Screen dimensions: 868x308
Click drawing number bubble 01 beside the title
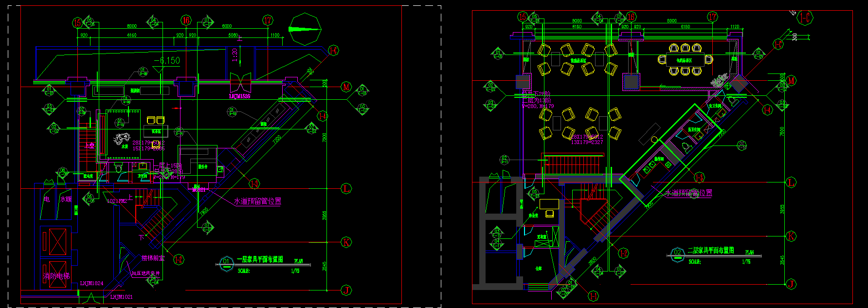pyautogui.click(x=226, y=262)
